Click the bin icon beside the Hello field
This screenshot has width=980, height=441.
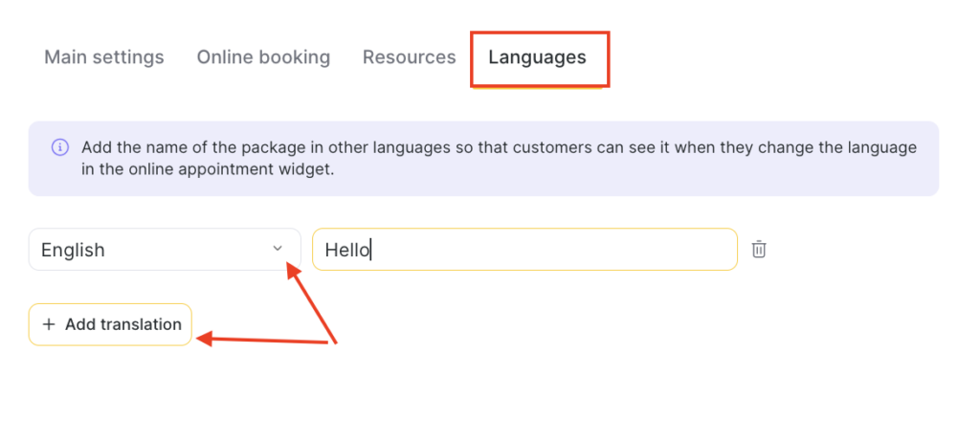759,250
